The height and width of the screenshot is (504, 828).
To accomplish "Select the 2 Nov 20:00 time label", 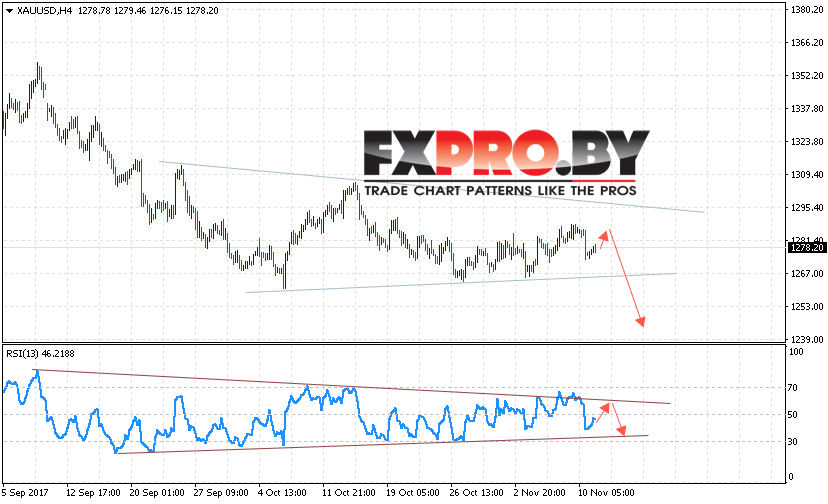I will point(540,493).
